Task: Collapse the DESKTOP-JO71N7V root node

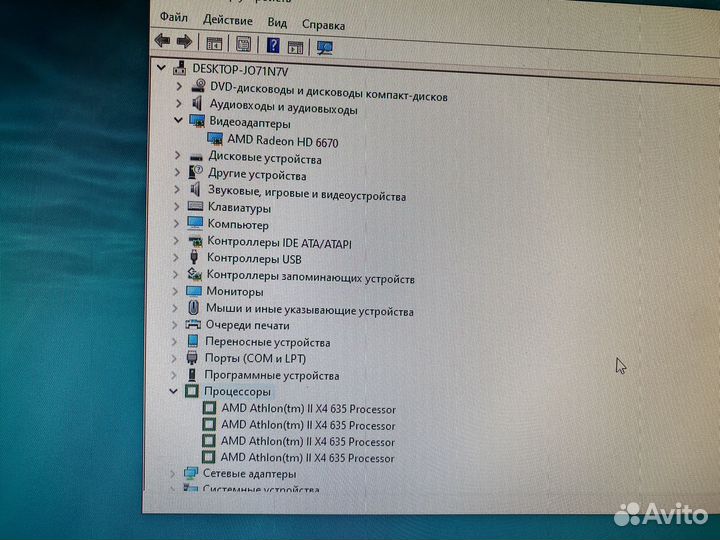Action: pos(161,68)
